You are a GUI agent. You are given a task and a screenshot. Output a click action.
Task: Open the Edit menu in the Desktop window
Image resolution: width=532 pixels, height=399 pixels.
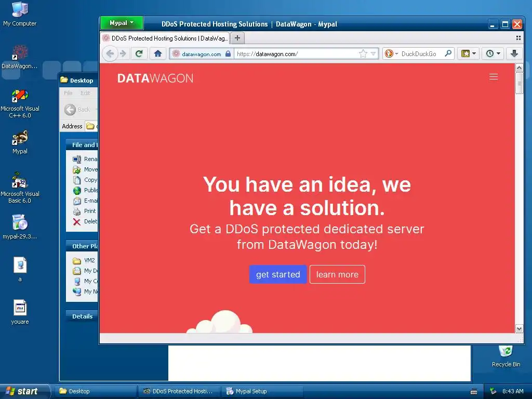pos(85,93)
